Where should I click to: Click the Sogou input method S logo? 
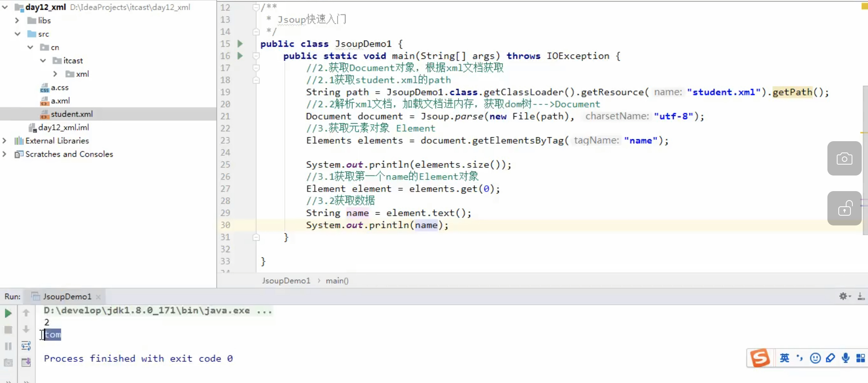coord(760,358)
